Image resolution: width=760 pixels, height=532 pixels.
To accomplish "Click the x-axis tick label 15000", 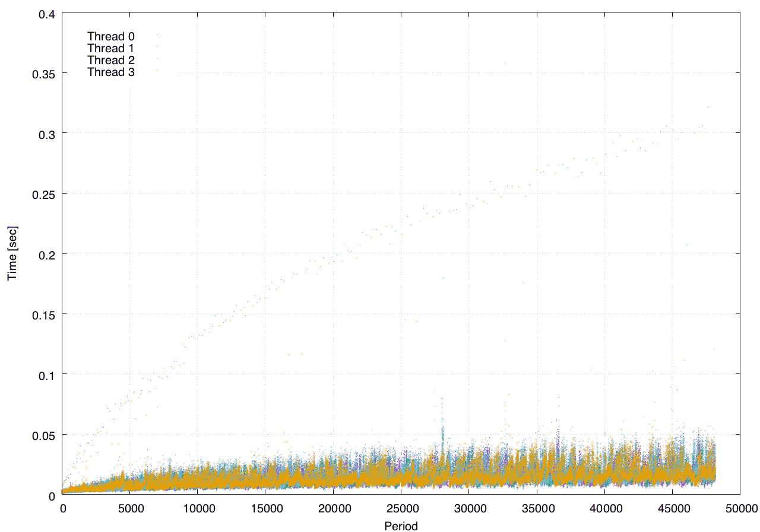I will [x=266, y=508].
